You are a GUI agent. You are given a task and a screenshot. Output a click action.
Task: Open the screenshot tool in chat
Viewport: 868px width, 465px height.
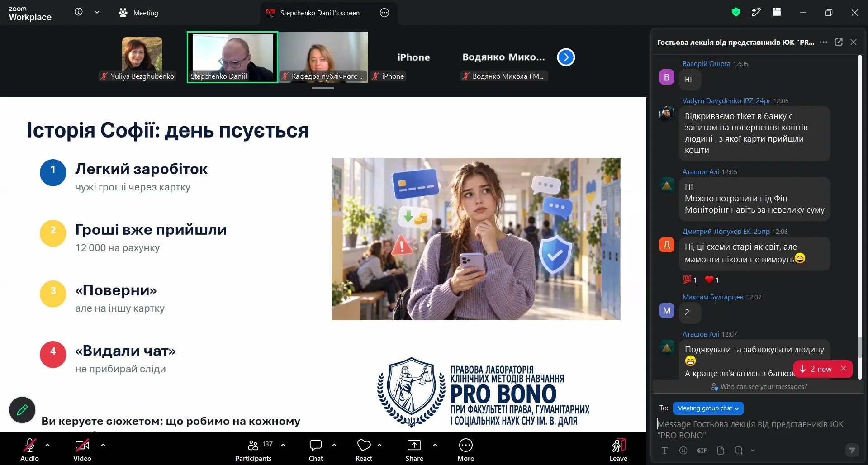739,450
